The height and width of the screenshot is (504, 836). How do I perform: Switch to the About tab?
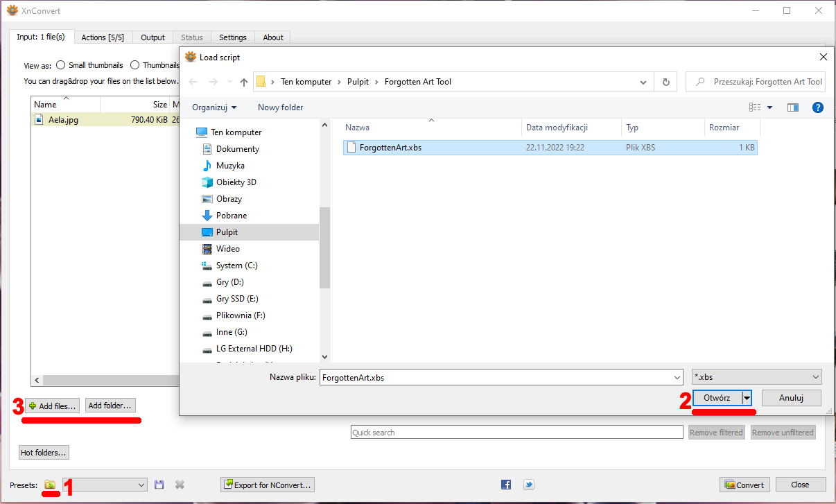coord(273,37)
